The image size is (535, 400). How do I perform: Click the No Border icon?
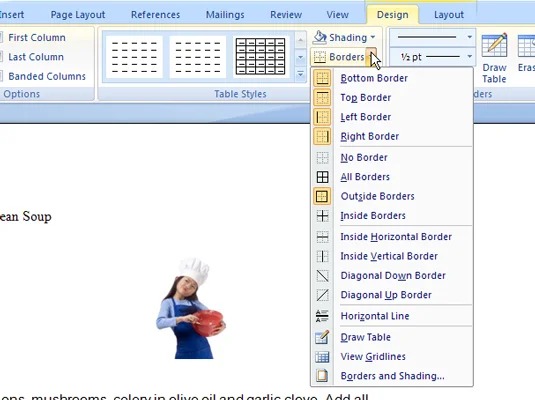point(322,158)
